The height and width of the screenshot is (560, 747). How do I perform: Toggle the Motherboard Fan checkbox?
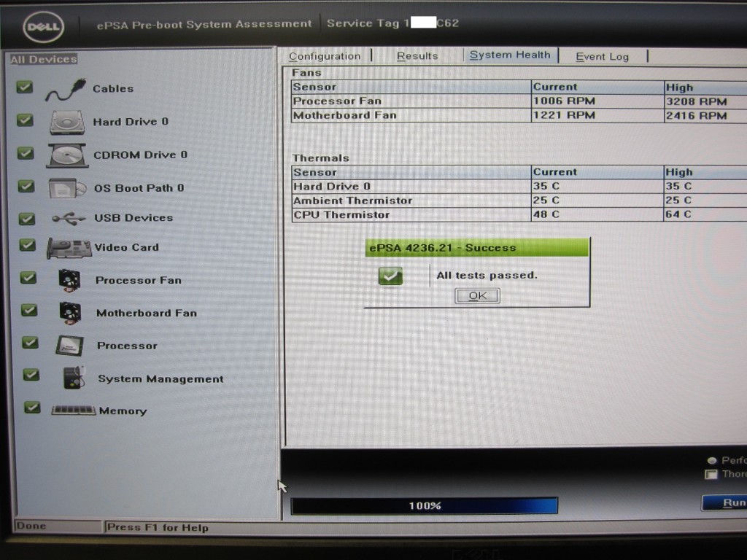pos(29,311)
